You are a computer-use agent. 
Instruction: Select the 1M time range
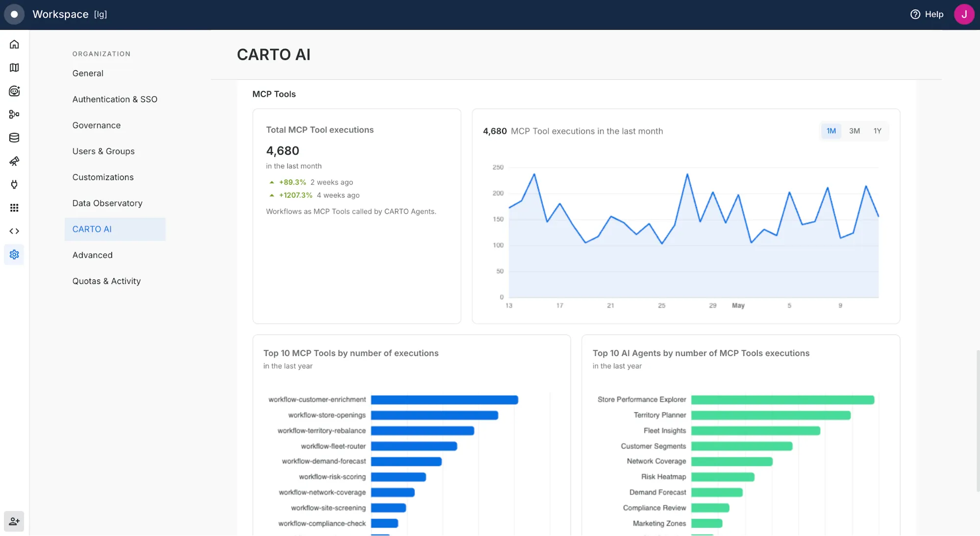point(831,131)
